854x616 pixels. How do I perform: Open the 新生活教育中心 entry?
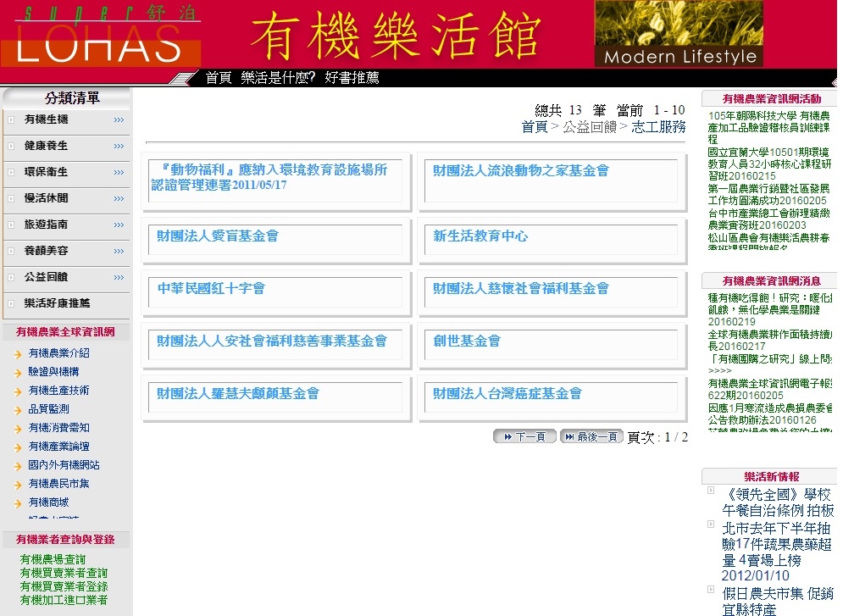click(x=480, y=236)
